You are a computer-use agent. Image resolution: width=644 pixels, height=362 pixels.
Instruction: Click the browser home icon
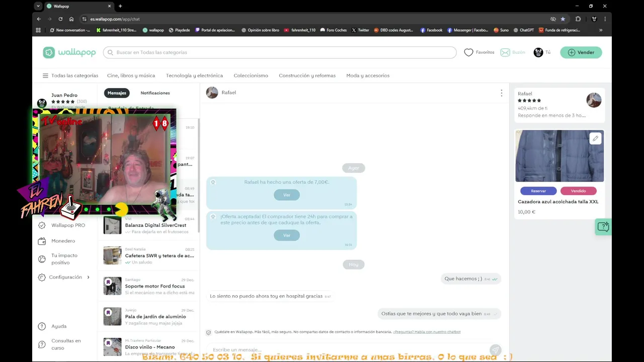(x=71, y=19)
